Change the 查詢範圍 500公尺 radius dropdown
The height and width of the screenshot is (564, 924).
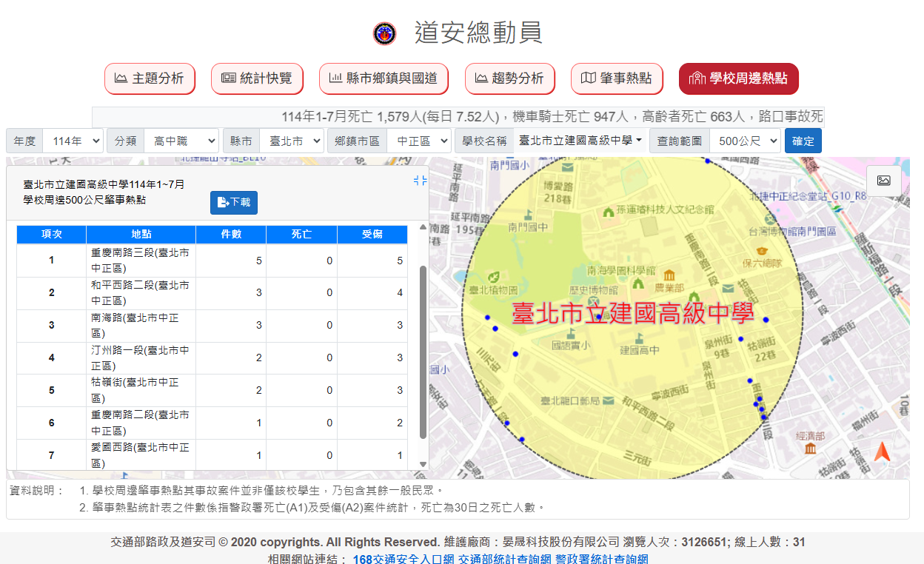pos(745,141)
